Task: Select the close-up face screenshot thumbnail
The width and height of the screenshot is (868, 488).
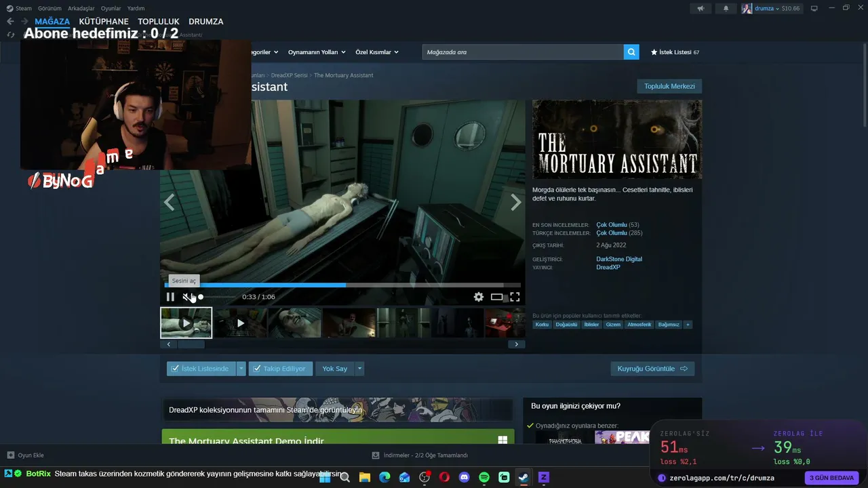Action: pyautogui.click(x=294, y=323)
